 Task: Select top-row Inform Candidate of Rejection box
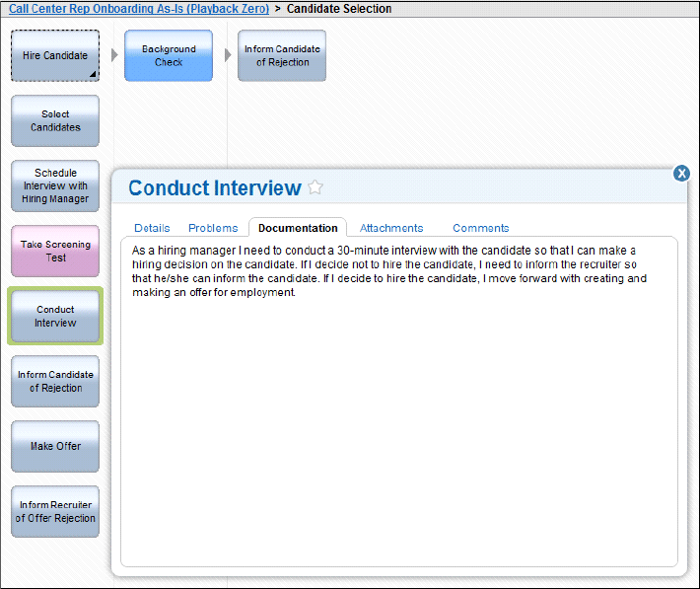pos(282,56)
